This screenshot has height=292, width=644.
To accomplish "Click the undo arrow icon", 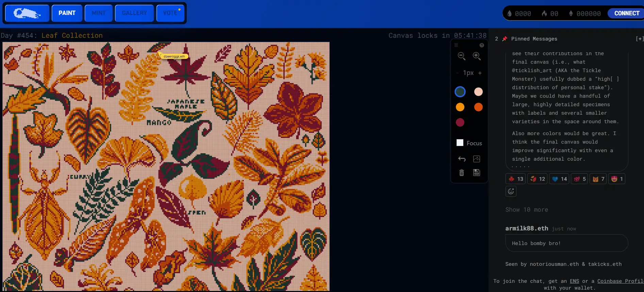I will 461,159.
